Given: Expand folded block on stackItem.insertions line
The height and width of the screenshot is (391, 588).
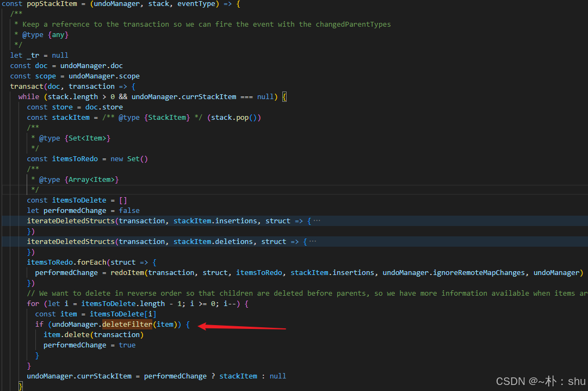Looking at the screenshot, I should coord(317,221).
